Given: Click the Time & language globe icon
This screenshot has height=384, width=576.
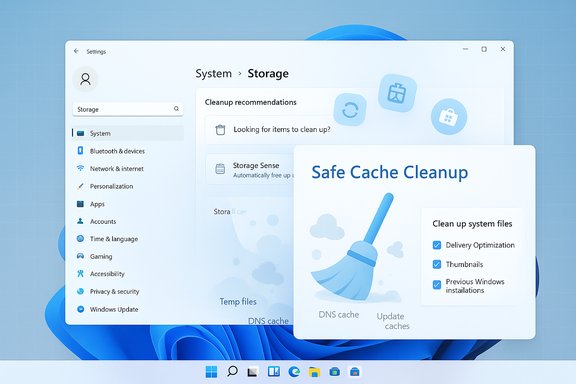Looking at the screenshot, I should coord(80,238).
